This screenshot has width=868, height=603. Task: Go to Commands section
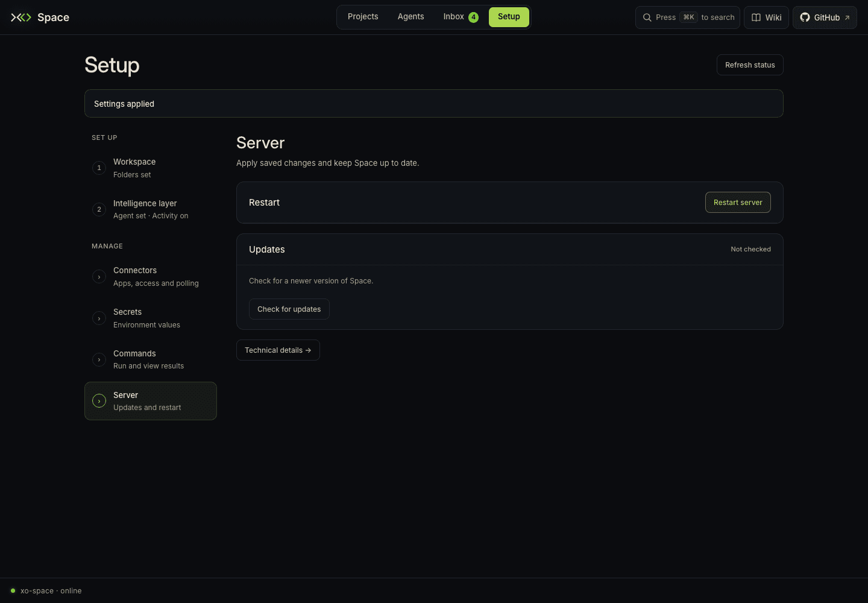(x=151, y=359)
